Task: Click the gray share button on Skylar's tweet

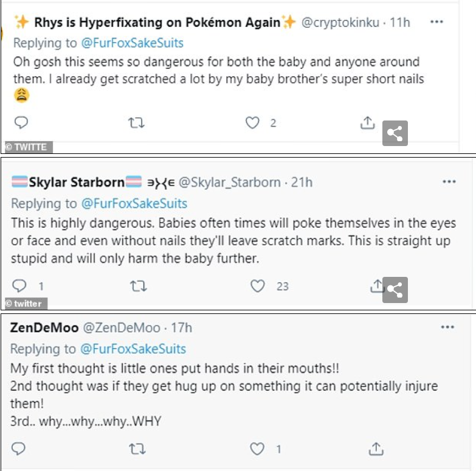Action: tap(395, 290)
